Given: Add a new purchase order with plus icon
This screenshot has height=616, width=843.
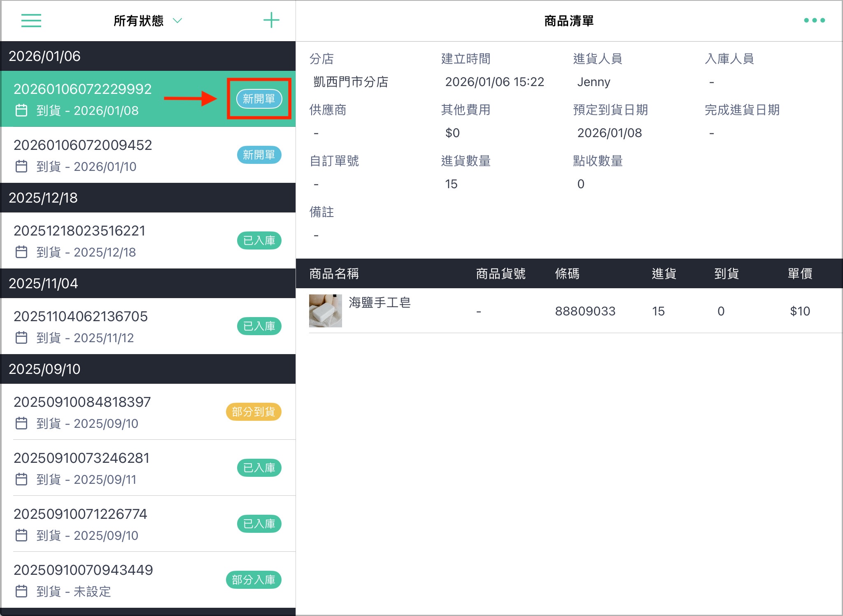Looking at the screenshot, I should 271,20.
